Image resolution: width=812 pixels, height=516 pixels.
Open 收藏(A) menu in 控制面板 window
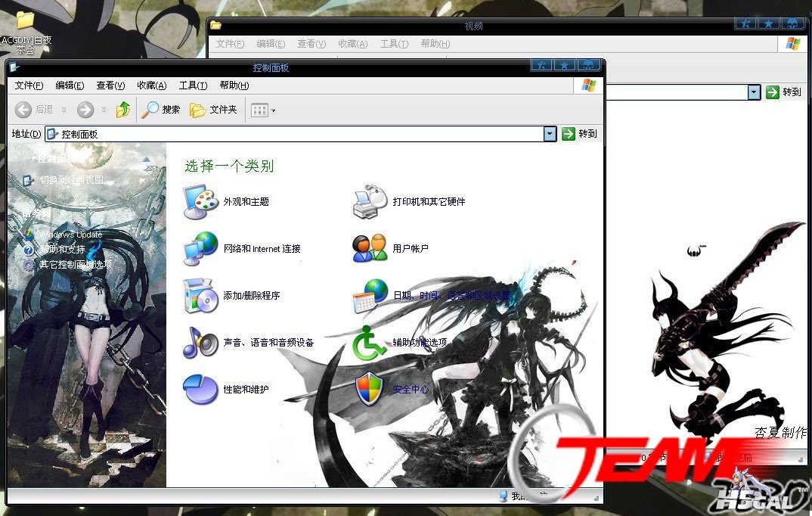pos(152,85)
